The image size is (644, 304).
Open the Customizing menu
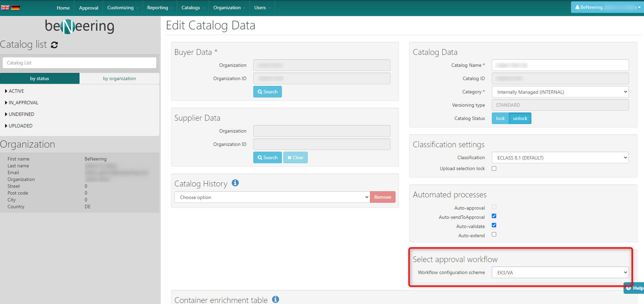point(123,7)
